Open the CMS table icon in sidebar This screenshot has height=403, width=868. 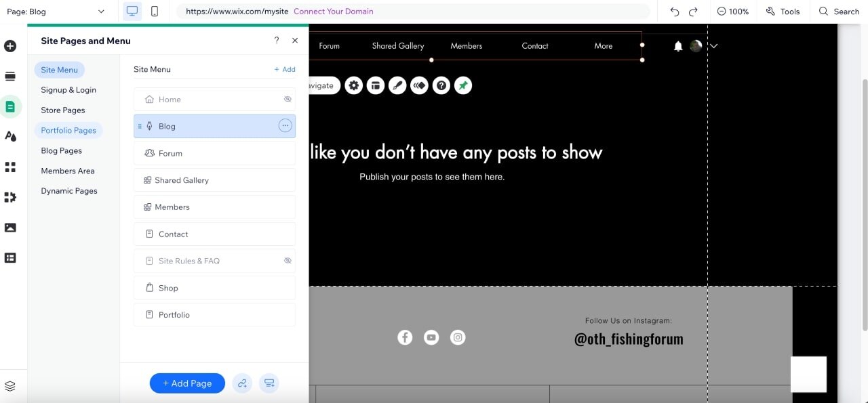[x=10, y=257]
